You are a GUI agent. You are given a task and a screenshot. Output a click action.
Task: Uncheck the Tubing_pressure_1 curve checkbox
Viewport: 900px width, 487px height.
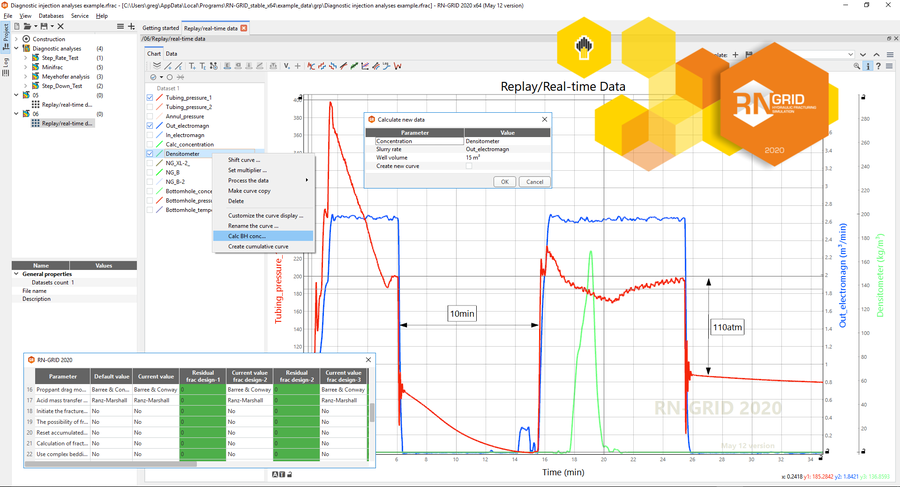150,98
